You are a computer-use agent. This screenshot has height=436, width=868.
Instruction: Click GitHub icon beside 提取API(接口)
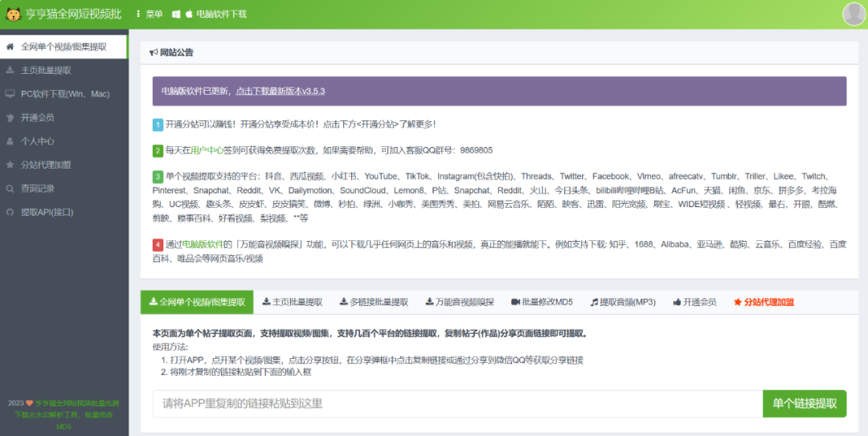click(x=10, y=212)
